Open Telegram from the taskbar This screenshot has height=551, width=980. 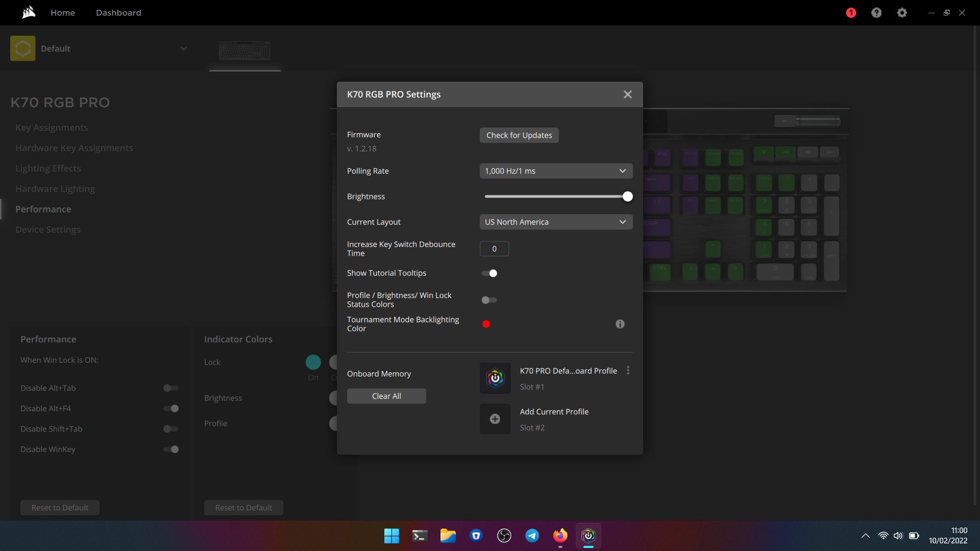click(532, 535)
